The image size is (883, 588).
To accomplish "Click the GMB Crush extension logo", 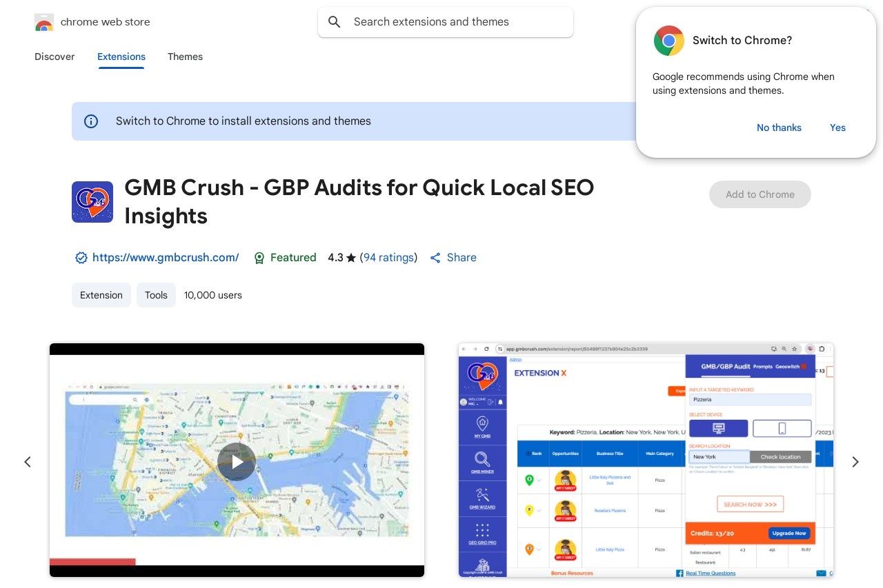I will [92, 202].
